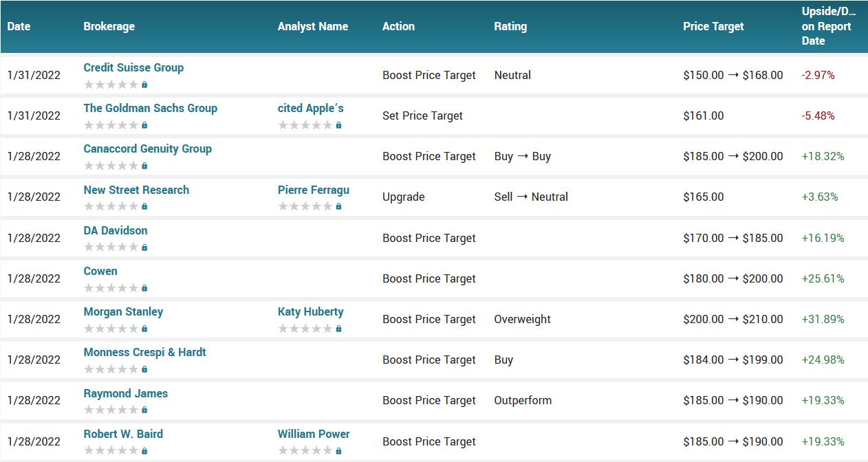Open The Goldman Sachs Group link

pyautogui.click(x=150, y=108)
